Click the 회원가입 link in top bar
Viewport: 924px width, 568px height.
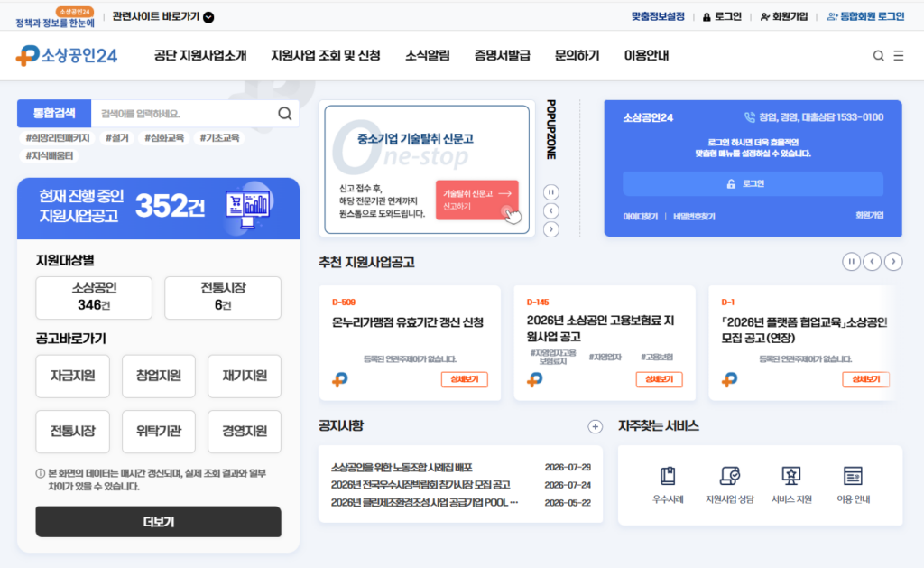784,16
